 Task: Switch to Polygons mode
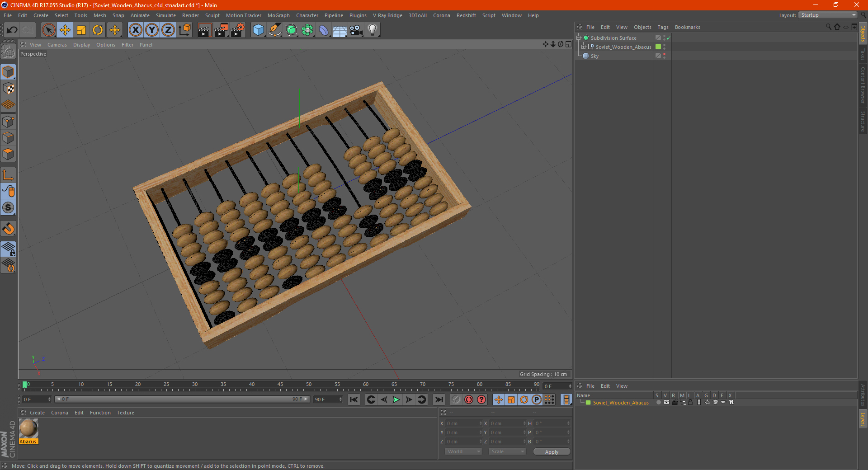coord(8,154)
